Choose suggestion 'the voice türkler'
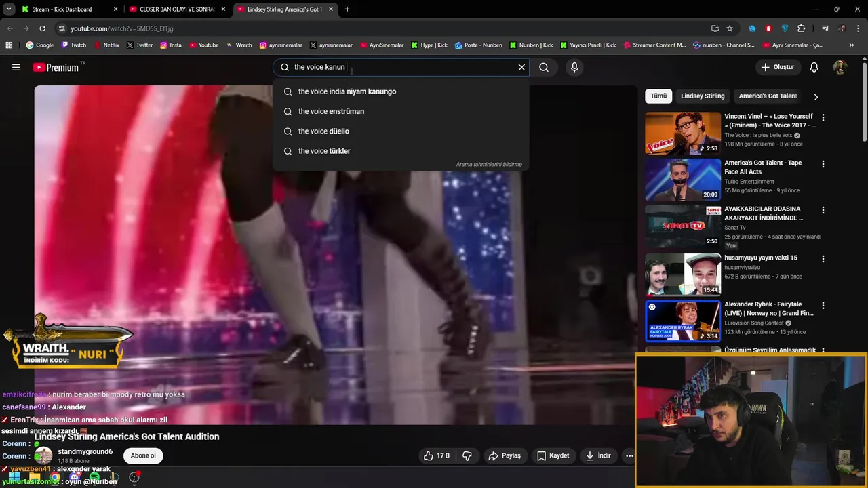This screenshot has height=488, width=868. point(401,151)
